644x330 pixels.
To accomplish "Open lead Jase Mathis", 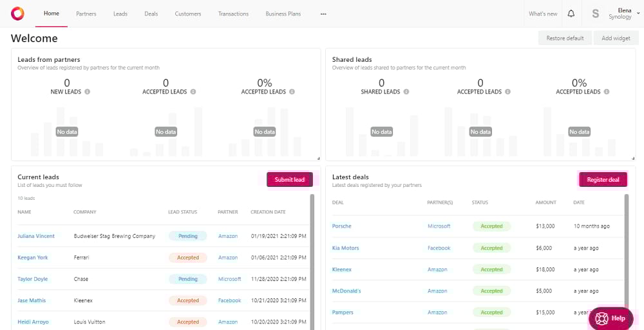I will click(32, 300).
